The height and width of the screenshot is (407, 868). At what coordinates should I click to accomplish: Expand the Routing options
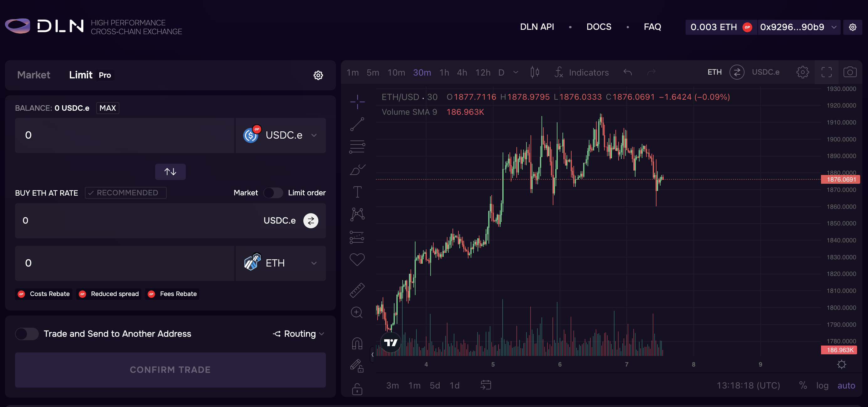click(x=299, y=334)
